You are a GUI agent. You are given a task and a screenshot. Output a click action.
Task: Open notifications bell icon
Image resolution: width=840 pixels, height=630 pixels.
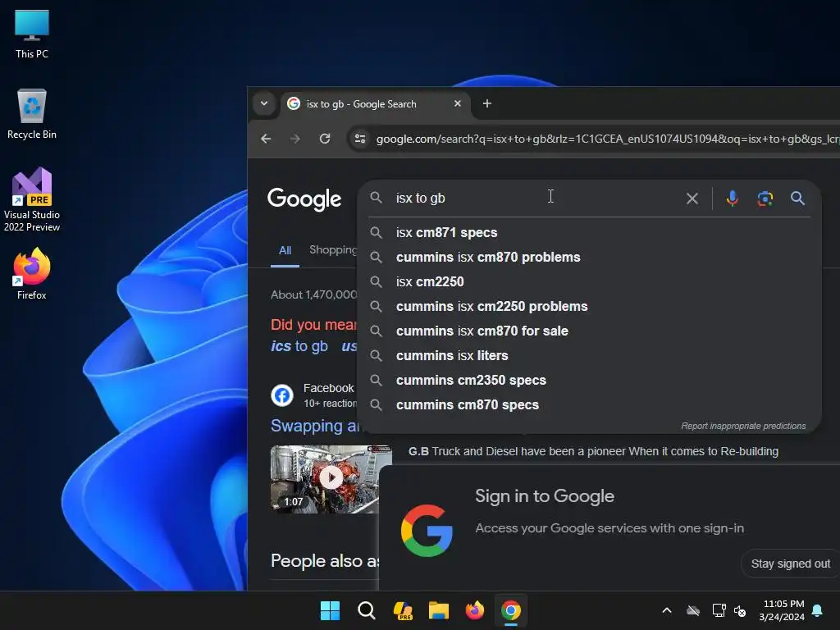[818, 610]
